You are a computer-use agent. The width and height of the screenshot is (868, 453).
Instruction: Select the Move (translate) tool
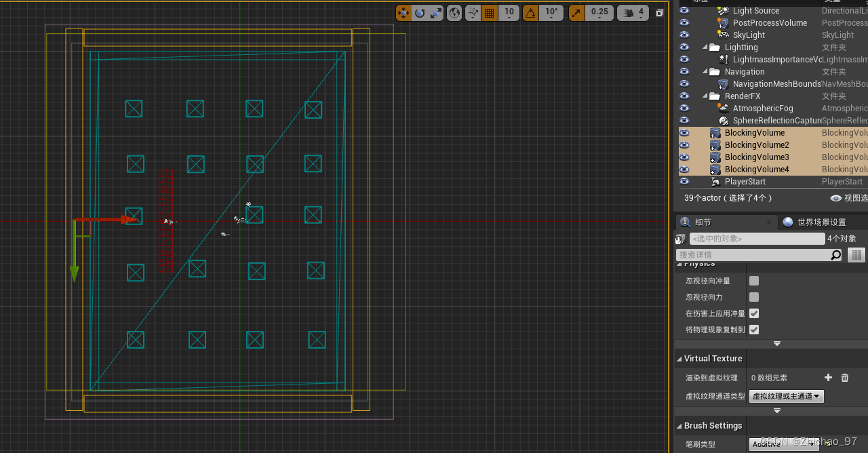403,12
